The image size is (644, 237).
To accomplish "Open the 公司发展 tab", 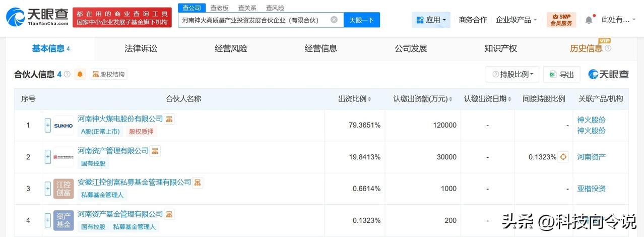I will 411,48.
